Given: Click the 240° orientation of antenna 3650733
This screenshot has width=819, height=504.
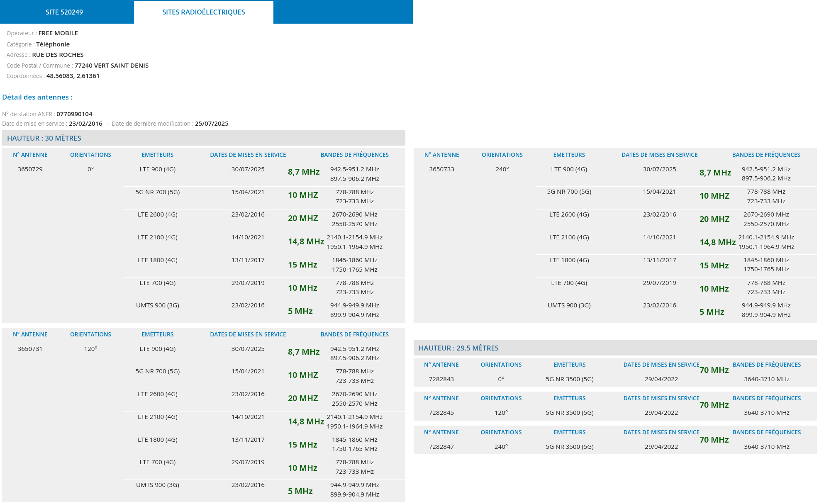Looking at the screenshot, I should tap(502, 169).
